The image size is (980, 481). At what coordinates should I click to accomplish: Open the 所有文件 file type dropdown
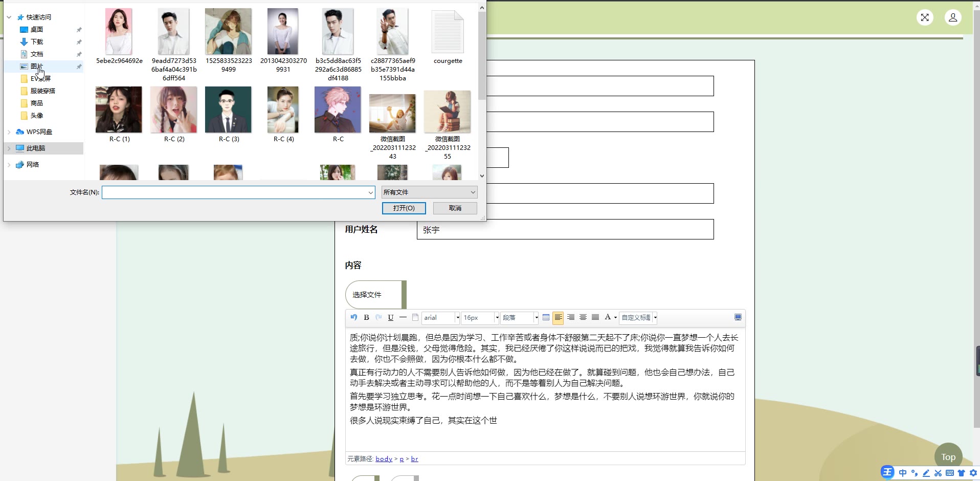pos(430,192)
